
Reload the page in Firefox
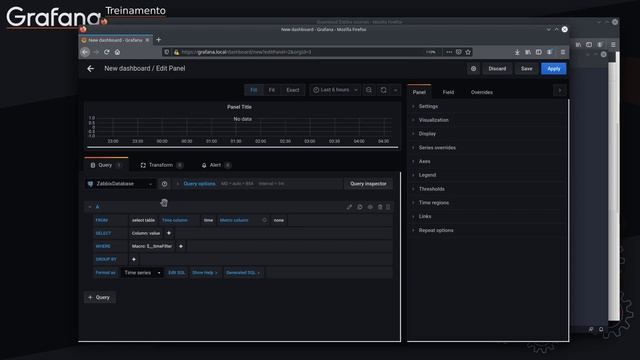click(x=107, y=52)
